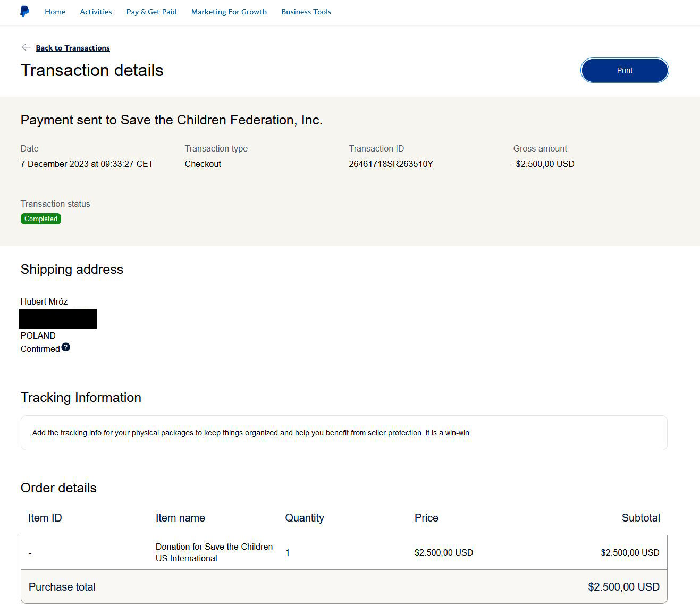This screenshot has height=613, width=700.
Task: Click the Gross amount value
Action: [x=544, y=164]
